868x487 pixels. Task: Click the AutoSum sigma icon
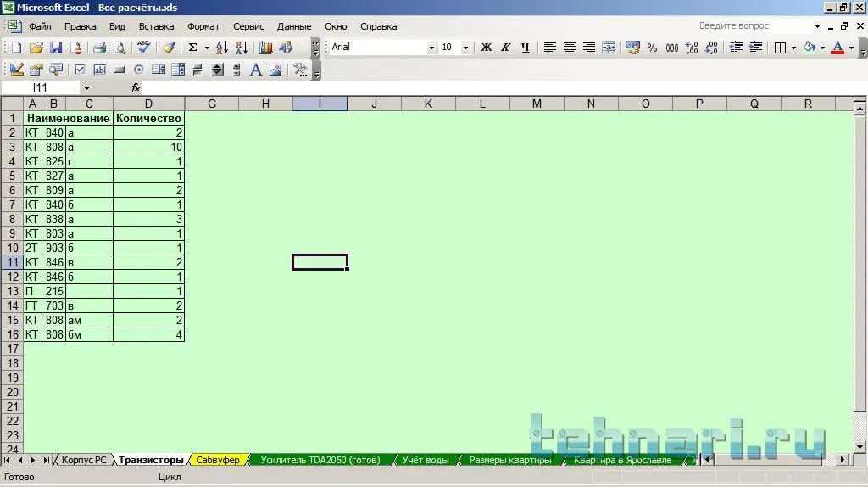[192, 48]
